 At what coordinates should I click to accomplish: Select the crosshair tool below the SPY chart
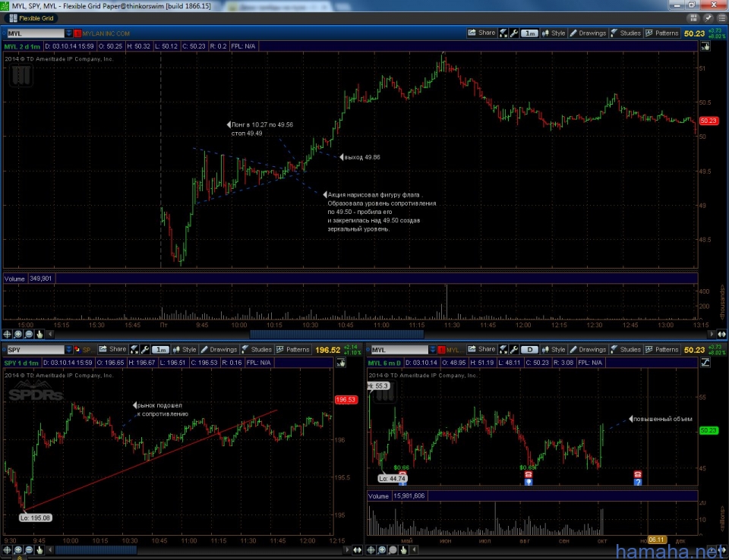click(x=7, y=550)
